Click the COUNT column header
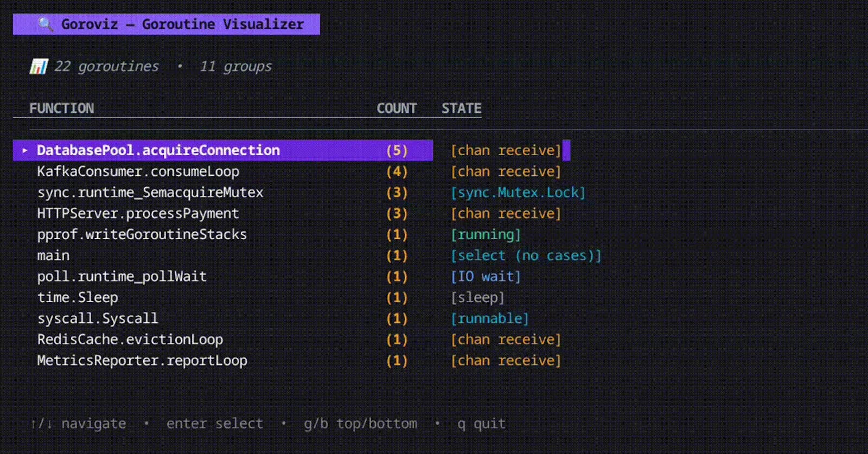Screen dimensions: 868x454 (x=397, y=108)
